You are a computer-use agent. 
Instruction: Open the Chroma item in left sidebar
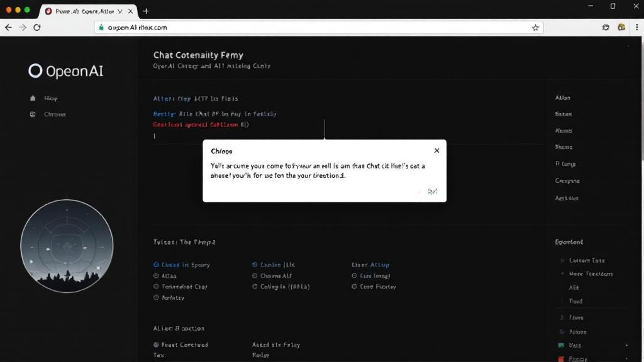click(55, 114)
